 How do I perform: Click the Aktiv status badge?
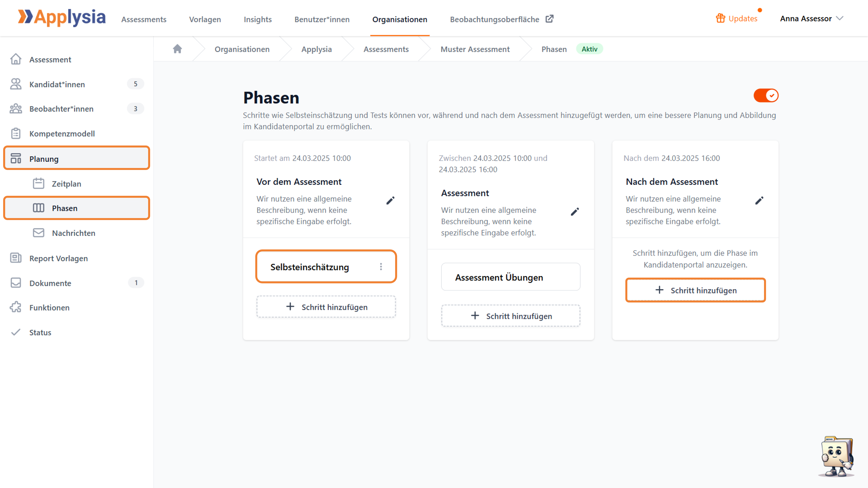pyautogui.click(x=589, y=49)
